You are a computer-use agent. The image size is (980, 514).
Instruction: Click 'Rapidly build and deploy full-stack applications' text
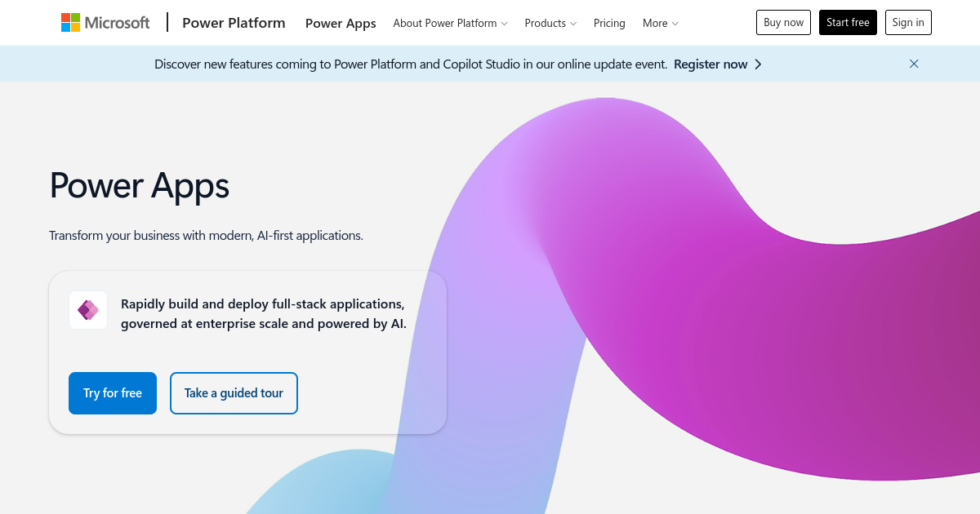[x=264, y=313]
